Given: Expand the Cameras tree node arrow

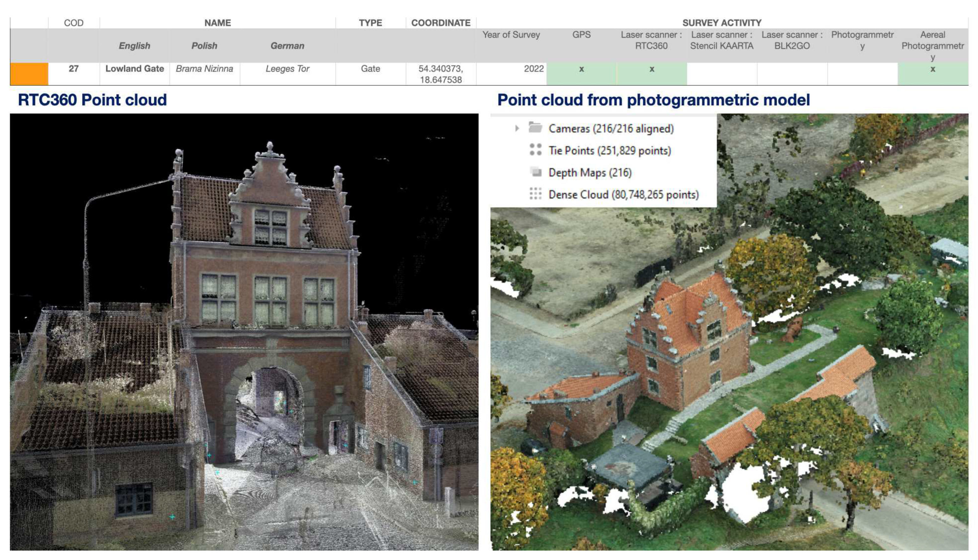Looking at the screenshot, I should coord(517,128).
